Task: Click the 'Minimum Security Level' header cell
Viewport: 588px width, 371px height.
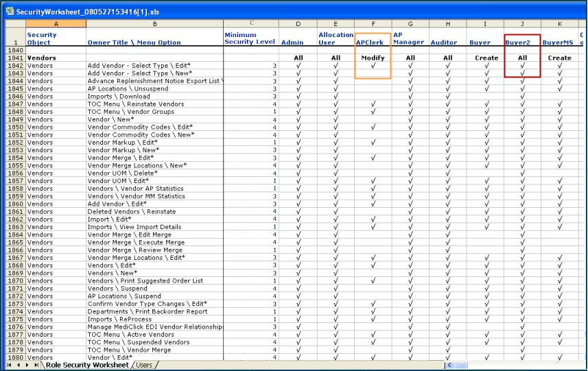Action: tap(250, 38)
